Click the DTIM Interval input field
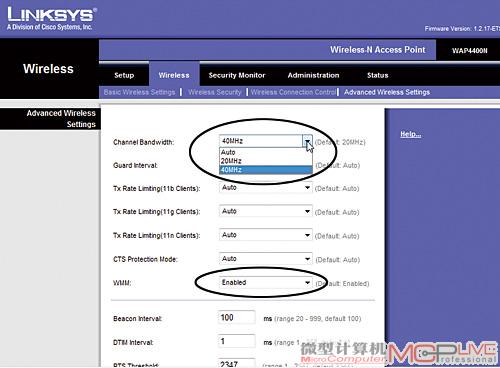This screenshot has width=500, height=368. (x=237, y=341)
